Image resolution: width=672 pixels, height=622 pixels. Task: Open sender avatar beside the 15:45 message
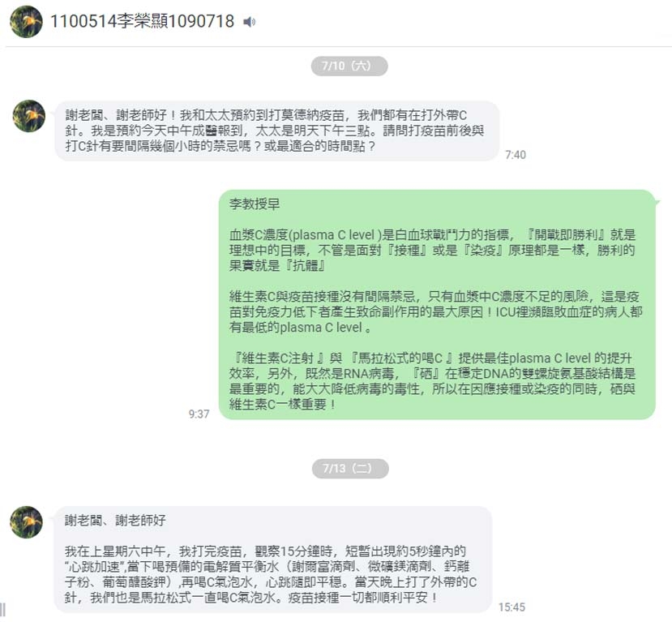point(27,521)
